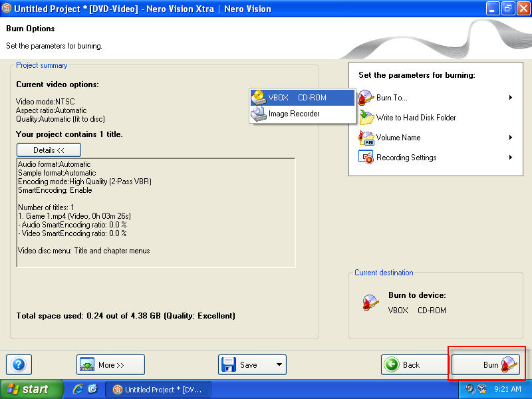Click the 9:21 AM taskbar clock
This screenshot has width=532, height=399.
click(x=507, y=389)
